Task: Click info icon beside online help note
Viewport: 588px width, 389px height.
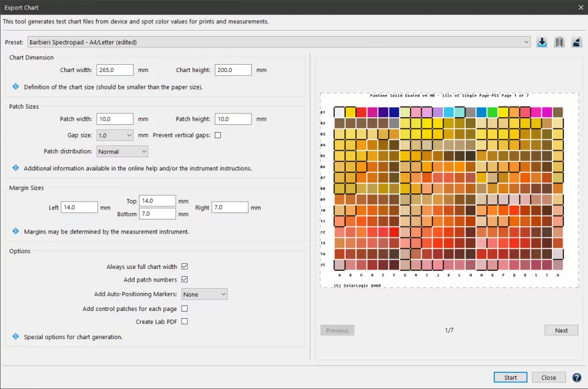Action: 16,168
